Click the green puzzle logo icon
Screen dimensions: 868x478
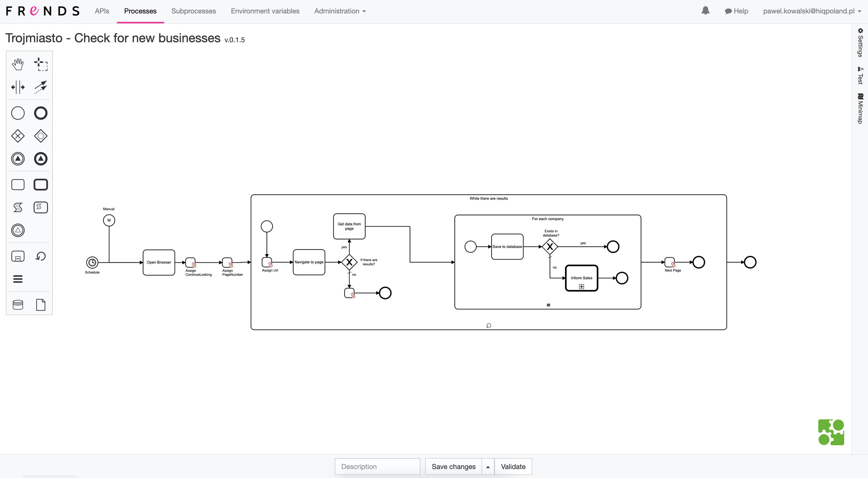pos(831,432)
